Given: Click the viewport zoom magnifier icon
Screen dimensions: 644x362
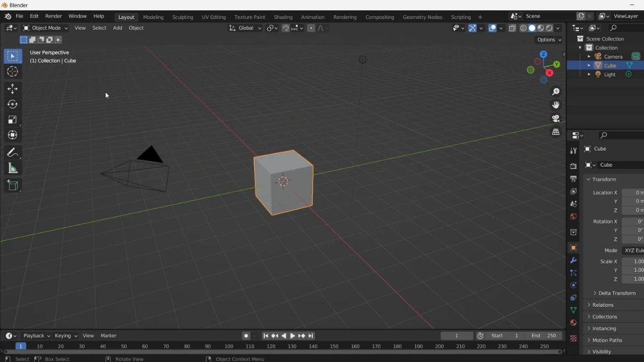Looking at the screenshot, I should point(556,92).
